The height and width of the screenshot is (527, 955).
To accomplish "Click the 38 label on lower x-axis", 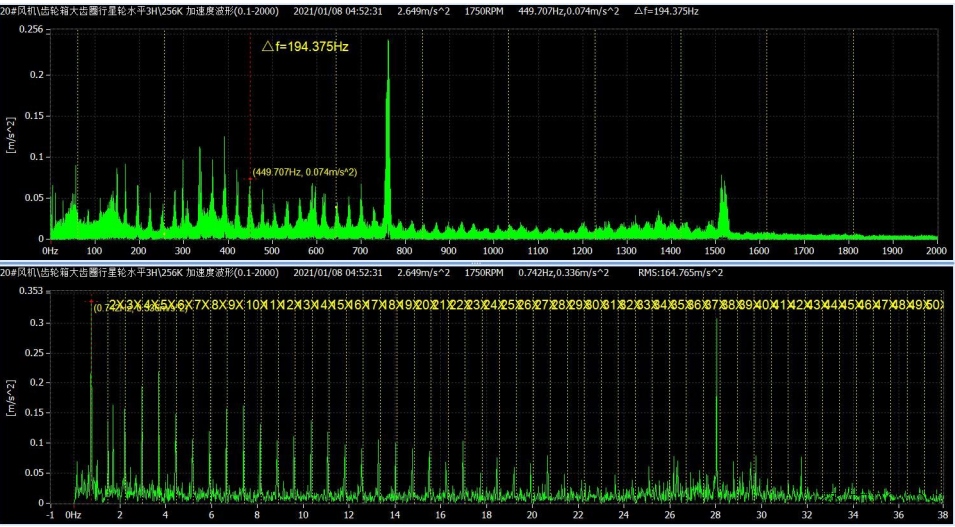I will click(x=944, y=515).
